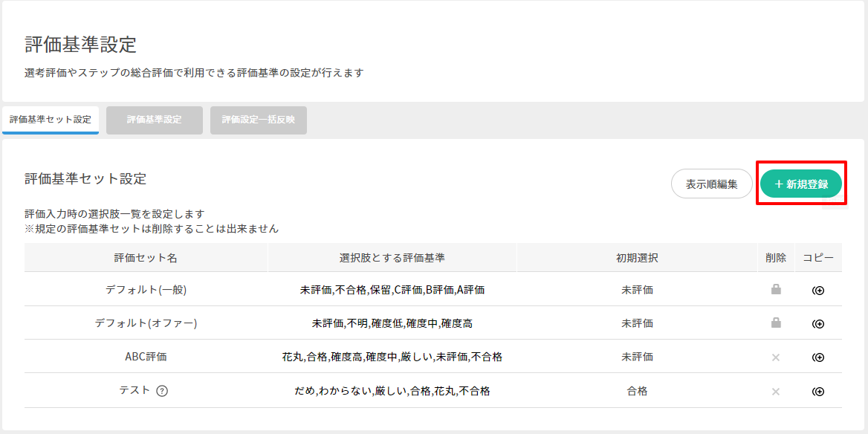Viewport: 868px width, 434px height.
Task: Copy the デフォルト(一般) evaluation set
Action: click(x=818, y=290)
